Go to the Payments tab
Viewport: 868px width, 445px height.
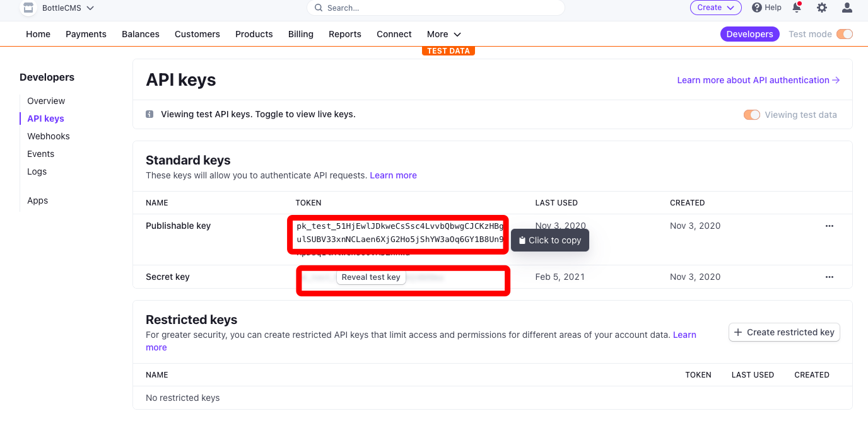pos(86,34)
